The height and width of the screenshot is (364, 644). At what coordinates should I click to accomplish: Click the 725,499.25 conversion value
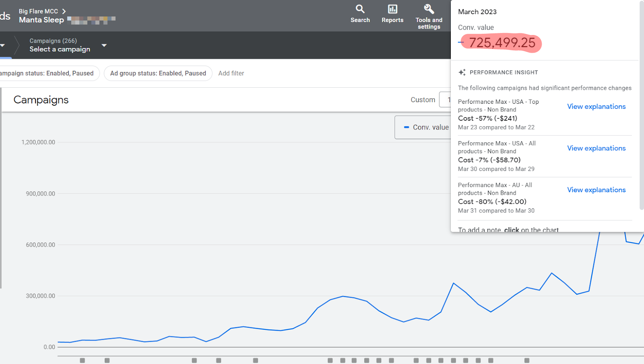[502, 43]
